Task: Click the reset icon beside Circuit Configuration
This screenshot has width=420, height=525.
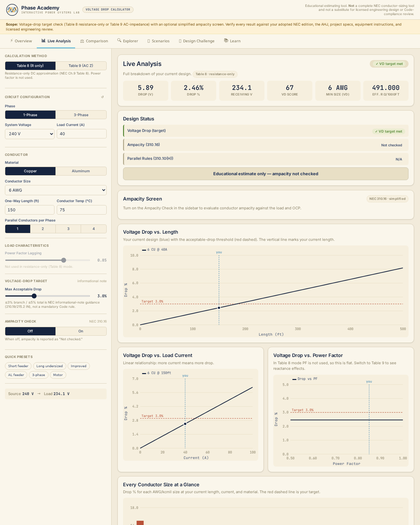Action: click(102, 97)
